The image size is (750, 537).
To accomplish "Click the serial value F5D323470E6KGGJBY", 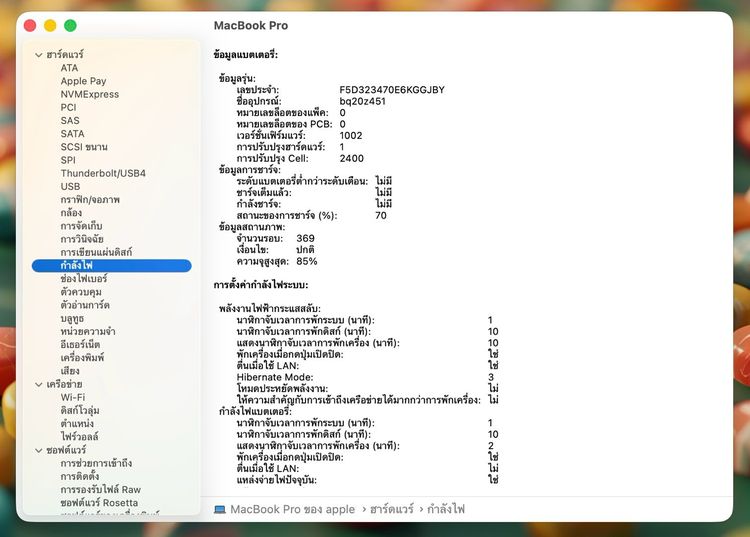I will [392, 90].
